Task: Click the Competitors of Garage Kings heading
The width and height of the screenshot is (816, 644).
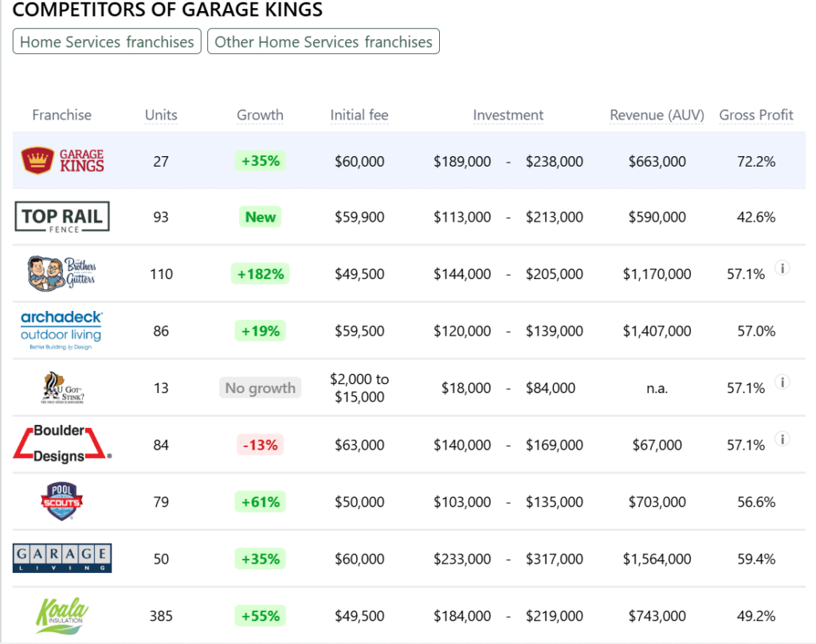Action: coord(167,10)
